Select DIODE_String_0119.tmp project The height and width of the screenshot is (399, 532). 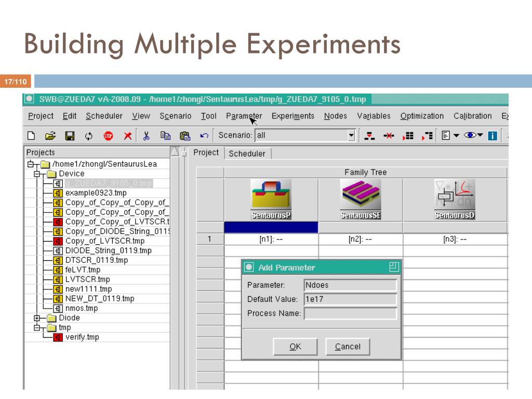coord(108,251)
